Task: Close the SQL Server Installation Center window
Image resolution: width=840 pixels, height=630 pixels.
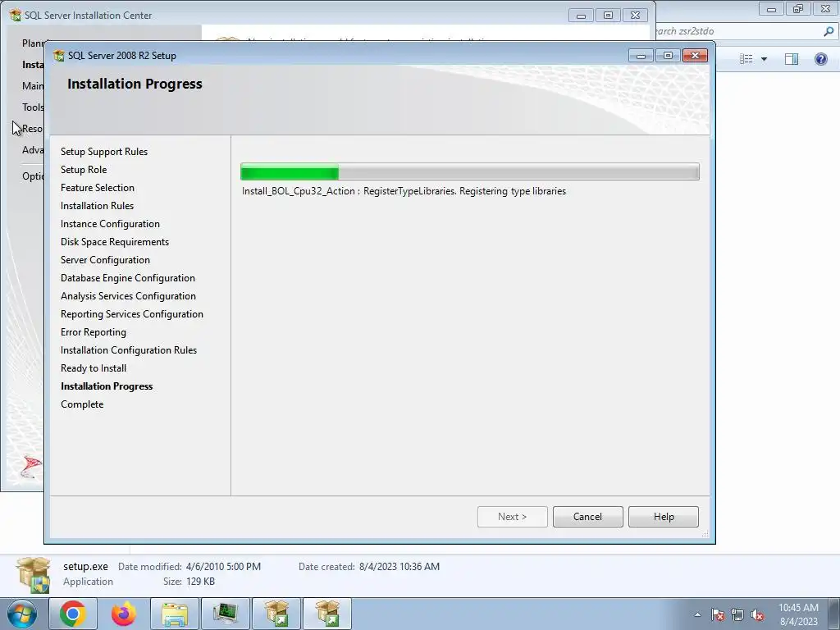Action: (x=636, y=16)
